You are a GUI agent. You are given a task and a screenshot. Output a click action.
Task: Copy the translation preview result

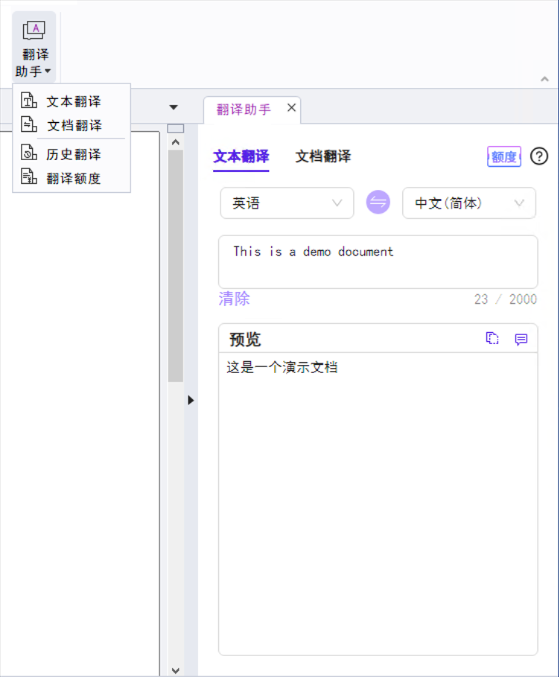point(492,338)
